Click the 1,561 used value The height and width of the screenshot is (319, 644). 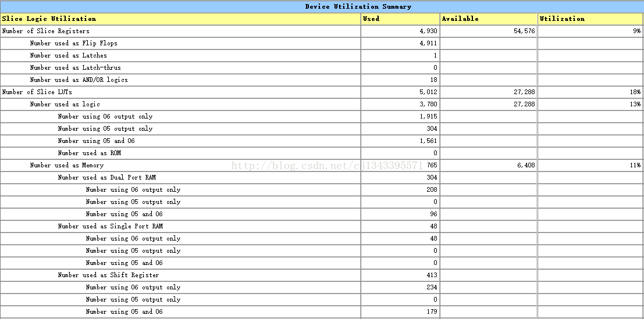click(x=428, y=141)
